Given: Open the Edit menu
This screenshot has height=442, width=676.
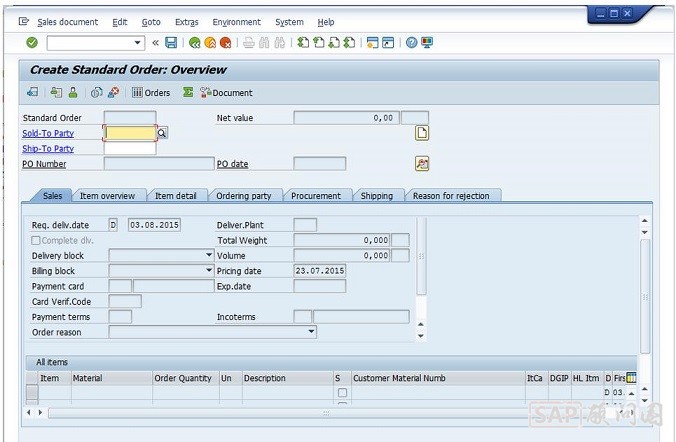Looking at the screenshot, I should 120,22.
